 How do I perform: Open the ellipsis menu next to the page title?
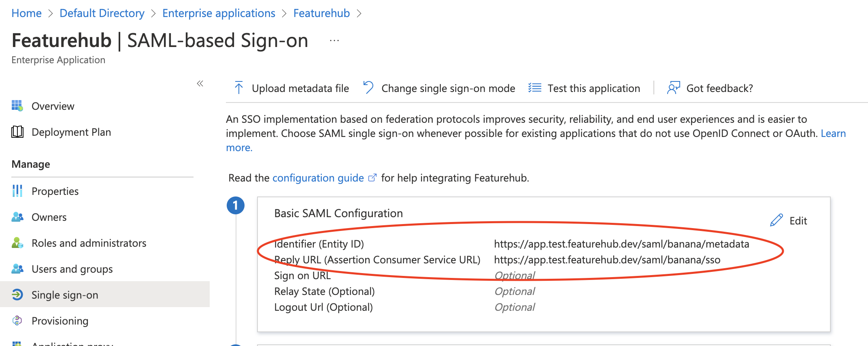[334, 40]
